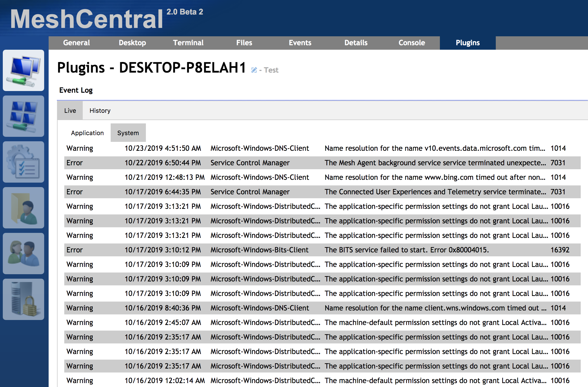Open the Details tab
588x387 pixels.
point(356,43)
